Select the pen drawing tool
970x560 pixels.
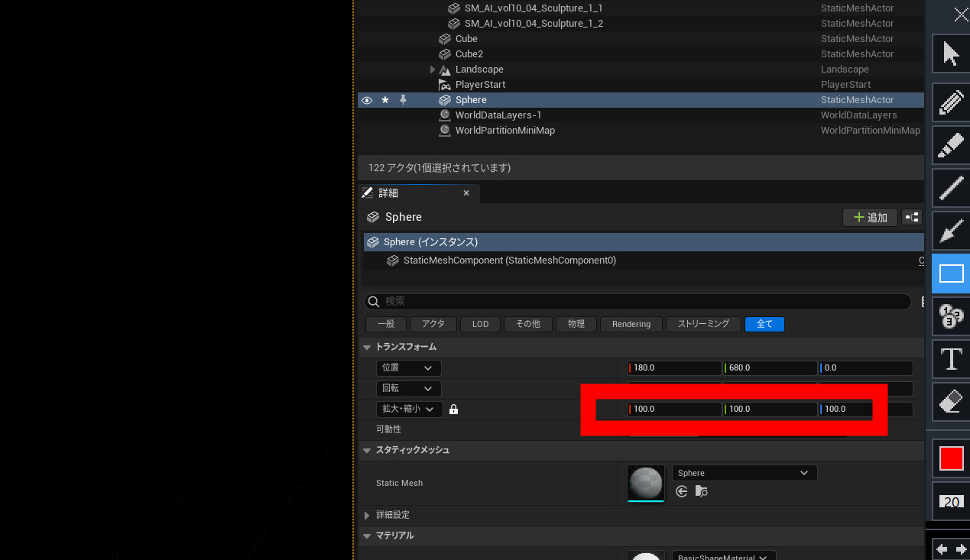[950, 102]
